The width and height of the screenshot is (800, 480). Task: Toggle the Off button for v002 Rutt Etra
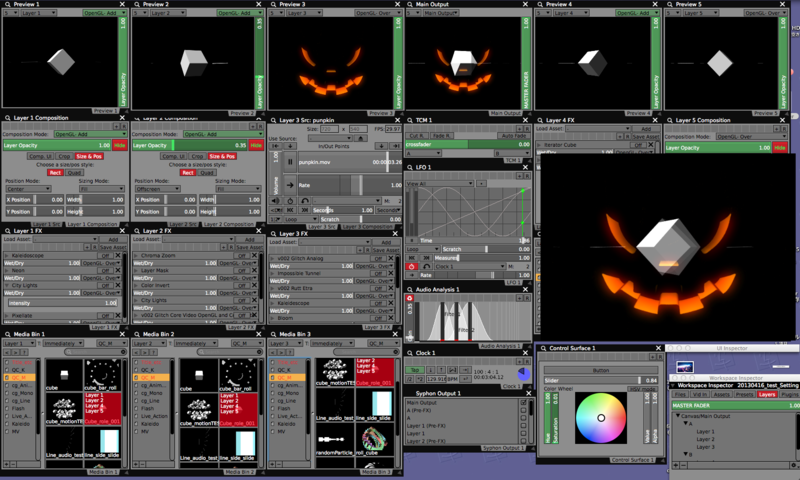[x=379, y=288]
